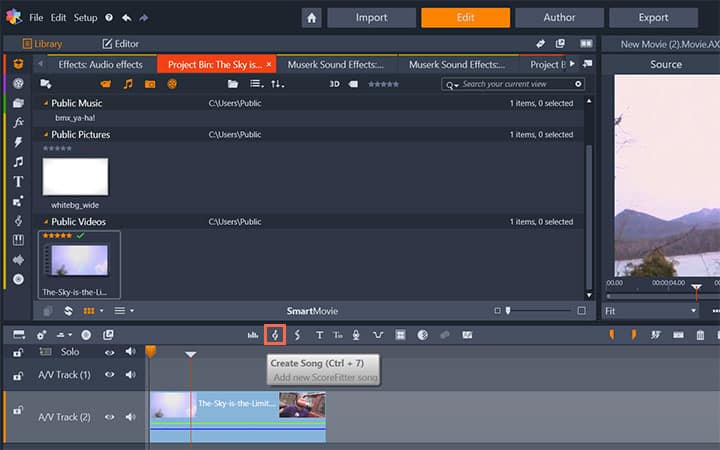Click the lightning-bolt timeline tool
Screen dimensions: 720x450
297,335
